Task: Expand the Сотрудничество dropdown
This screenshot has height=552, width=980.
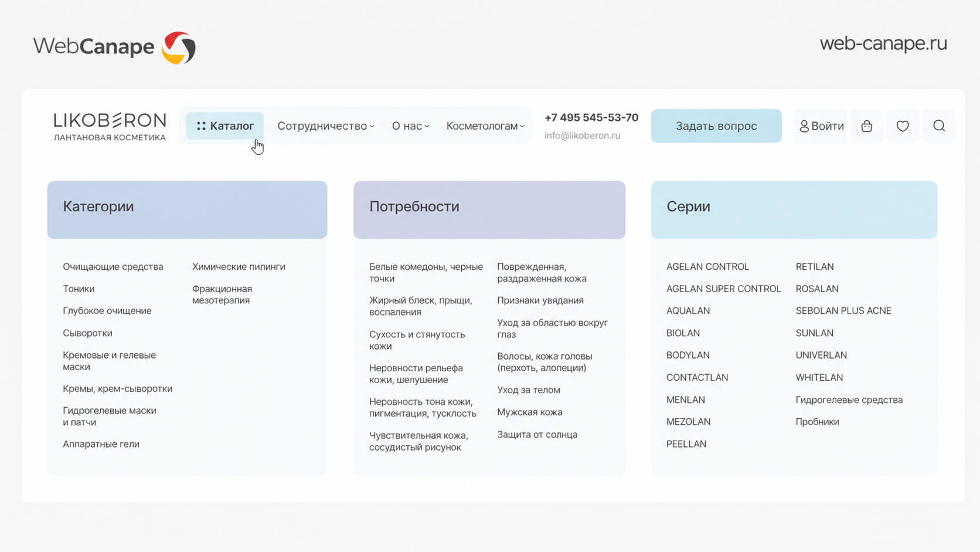Action: pyautogui.click(x=326, y=126)
